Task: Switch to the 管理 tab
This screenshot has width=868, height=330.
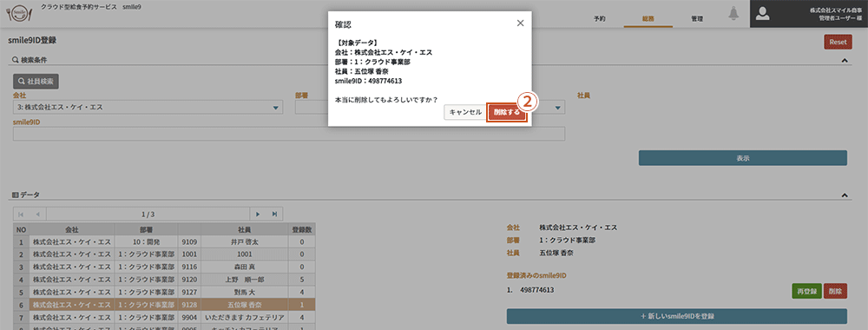Action: [697, 19]
